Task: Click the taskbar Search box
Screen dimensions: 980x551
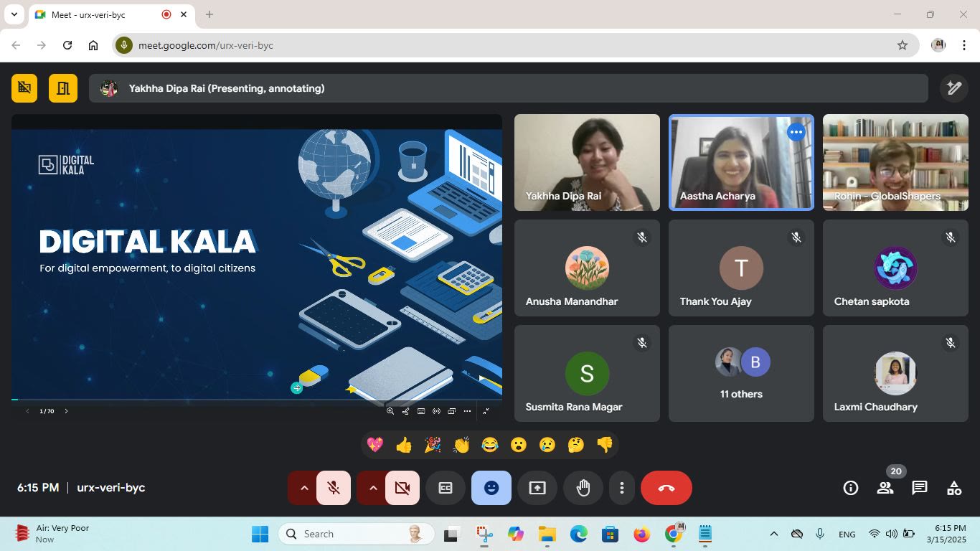Action: [x=356, y=534]
